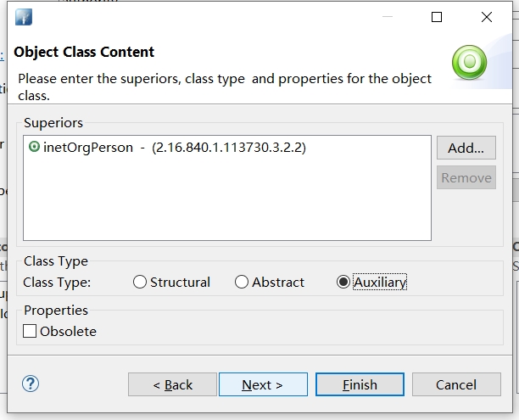Open help with the question mark icon
This screenshot has height=420, width=519.
31,384
